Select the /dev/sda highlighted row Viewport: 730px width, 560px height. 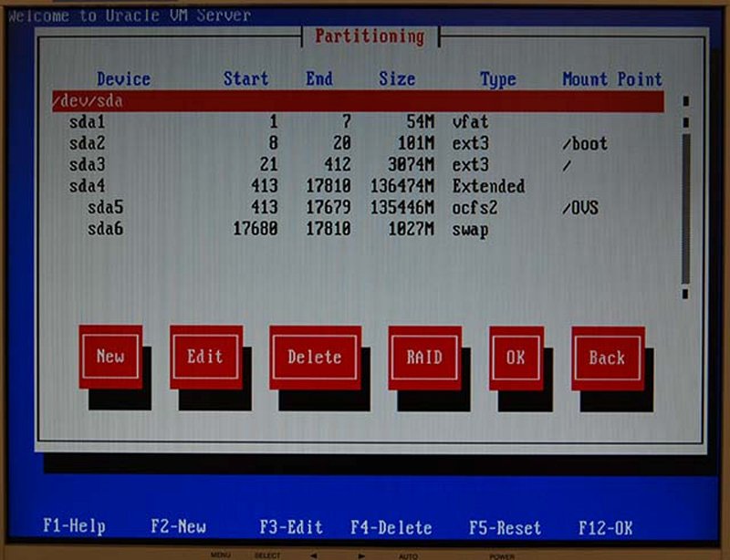[358, 101]
